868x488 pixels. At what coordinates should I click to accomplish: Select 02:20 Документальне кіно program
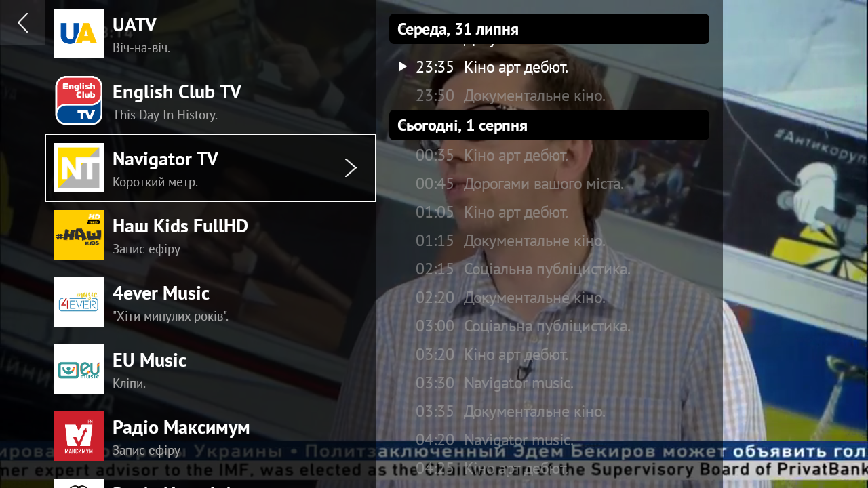(511, 298)
